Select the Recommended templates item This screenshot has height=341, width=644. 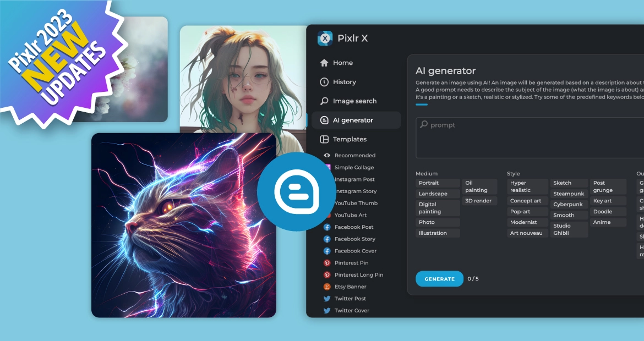(355, 156)
